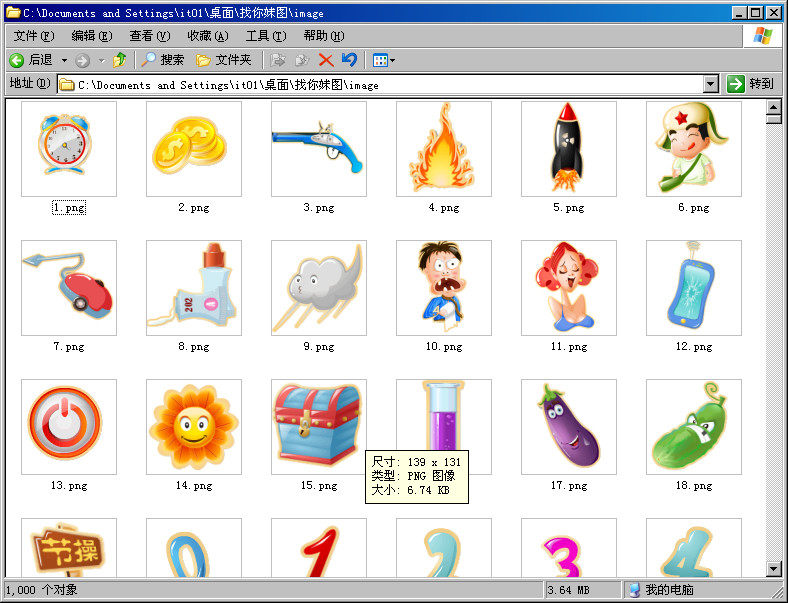Click the file name label 10.png
This screenshot has height=603, width=788.
pos(444,347)
